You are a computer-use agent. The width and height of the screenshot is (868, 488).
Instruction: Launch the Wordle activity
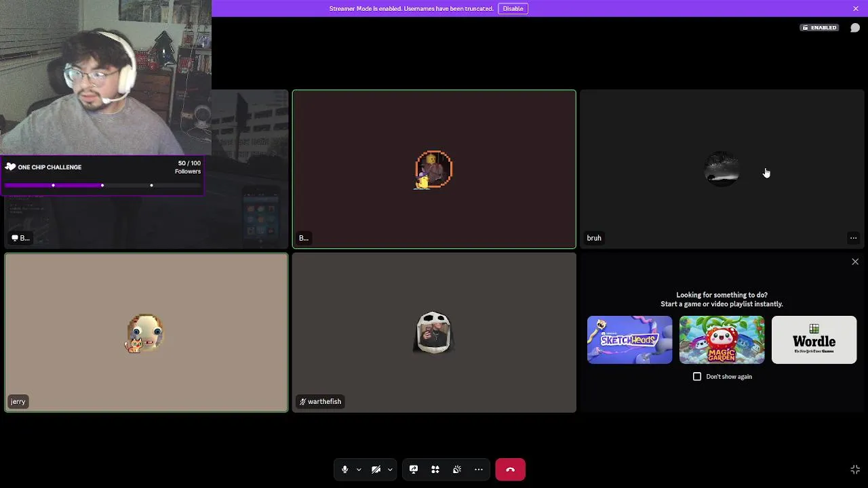[x=814, y=340]
